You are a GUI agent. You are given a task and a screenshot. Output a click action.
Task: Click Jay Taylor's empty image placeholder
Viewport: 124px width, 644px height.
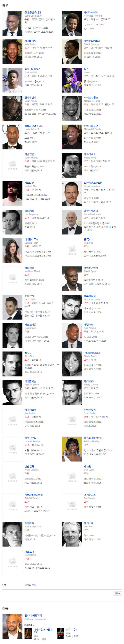pyautogui.click(x=12, y=421)
